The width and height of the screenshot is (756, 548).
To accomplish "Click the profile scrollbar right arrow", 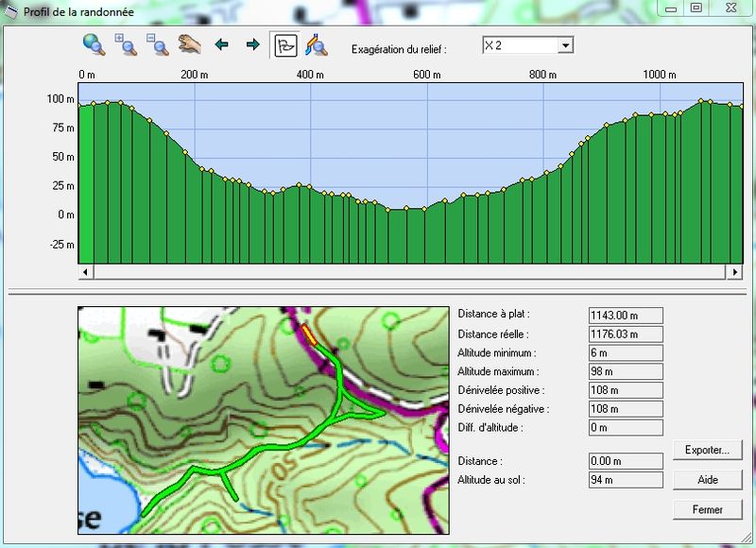I will pyautogui.click(x=735, y=272).
